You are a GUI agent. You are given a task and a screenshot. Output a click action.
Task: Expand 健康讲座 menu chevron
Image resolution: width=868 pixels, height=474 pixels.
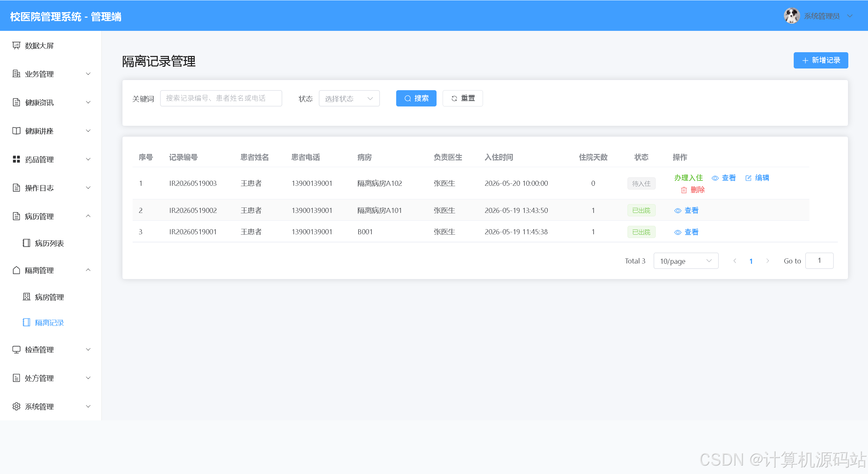(88, 131)
